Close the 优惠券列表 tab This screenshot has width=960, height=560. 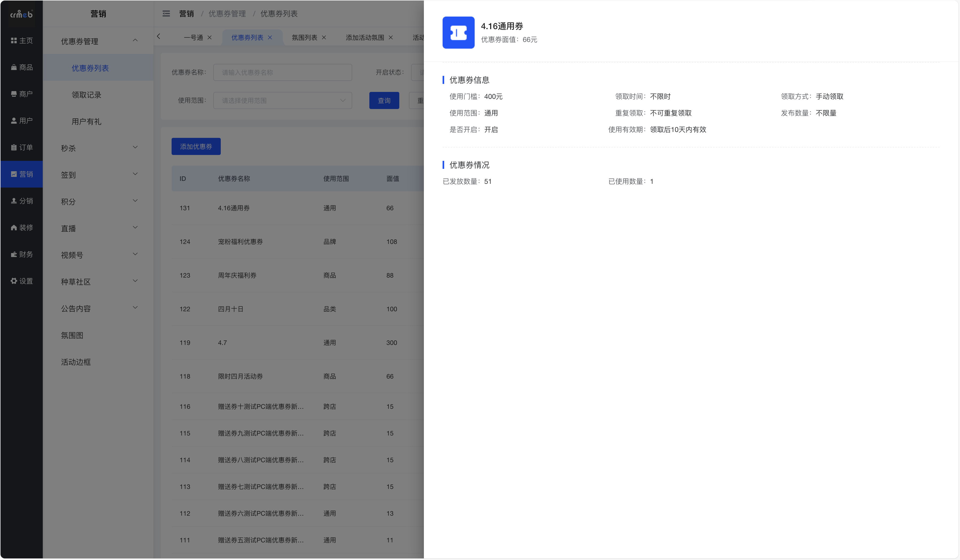(270, 37)
